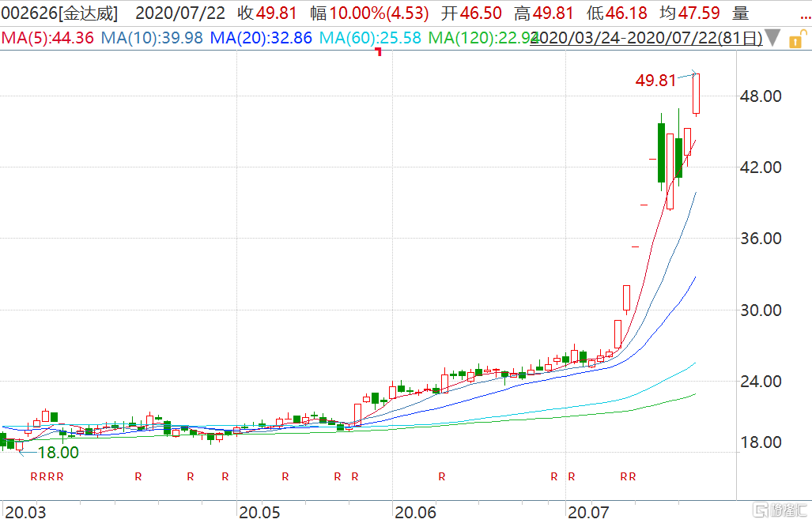Click the 30.00 price axis label

(x=761, y=310)
